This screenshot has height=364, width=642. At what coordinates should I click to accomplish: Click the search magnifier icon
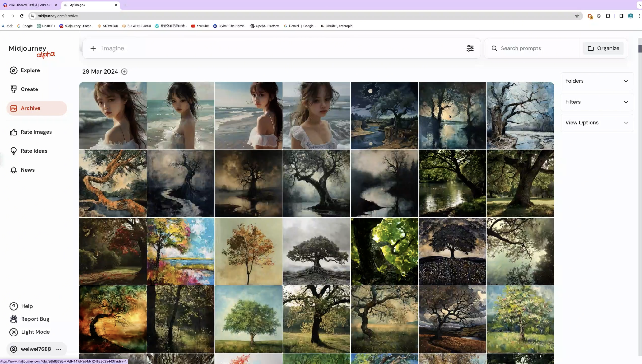coord(494,48)
